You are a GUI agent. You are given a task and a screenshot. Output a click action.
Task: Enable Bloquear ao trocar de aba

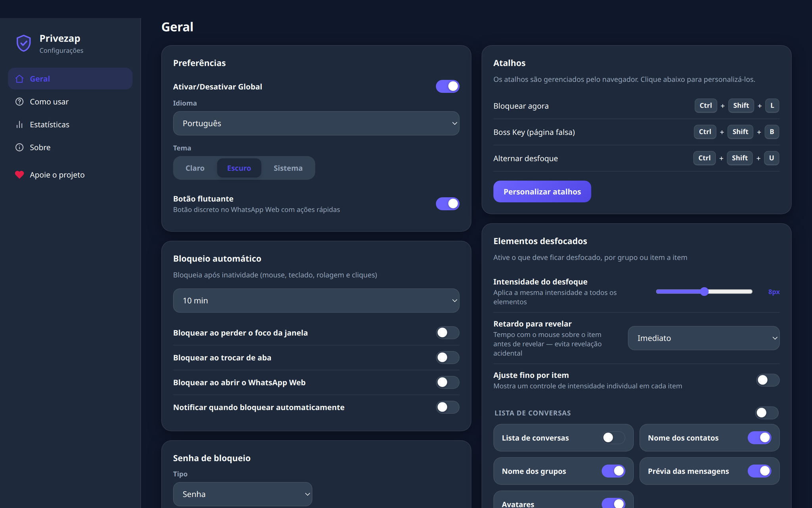pos(448,358)
